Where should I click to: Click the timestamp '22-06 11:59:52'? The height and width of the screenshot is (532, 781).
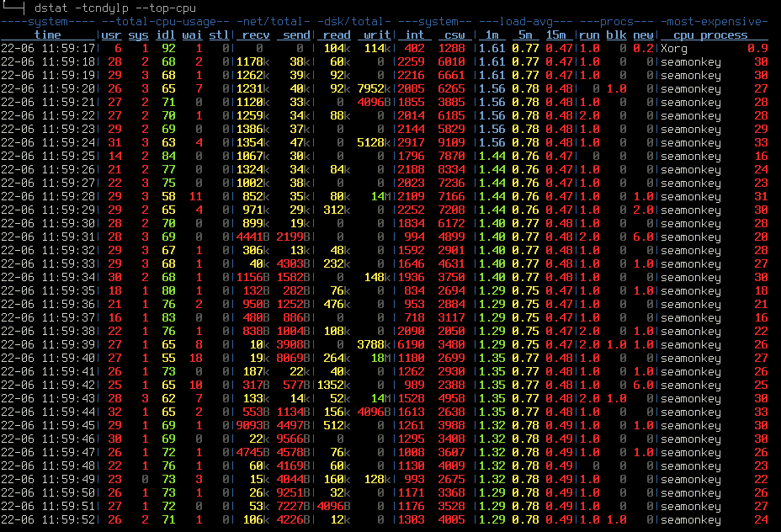48,519
